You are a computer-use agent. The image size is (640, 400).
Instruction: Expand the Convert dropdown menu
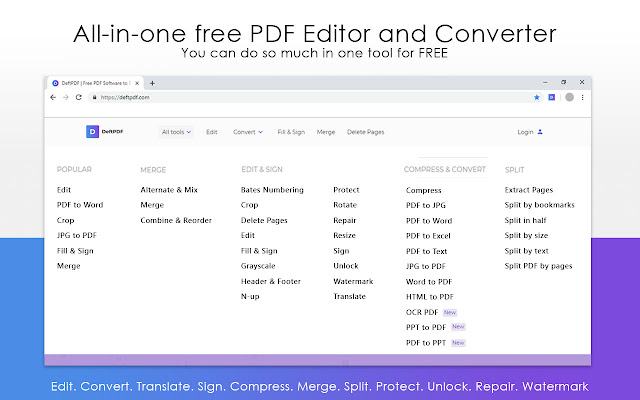tap(247, 132)
